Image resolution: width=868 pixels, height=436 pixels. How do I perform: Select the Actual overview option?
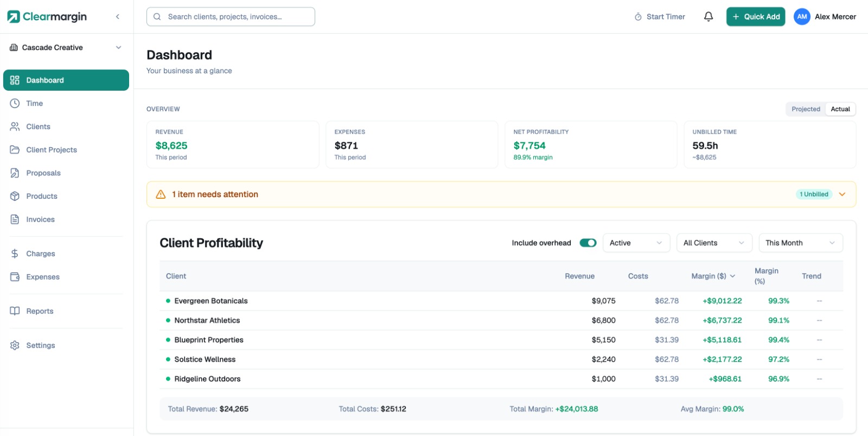coord(840,109)
